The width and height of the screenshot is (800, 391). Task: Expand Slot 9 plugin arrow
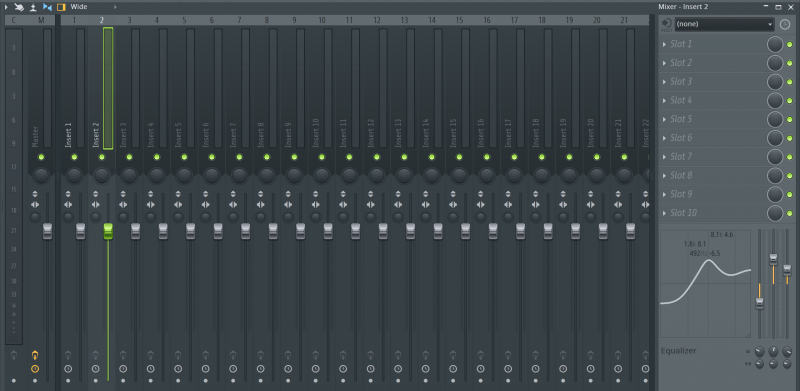(664, 194)
